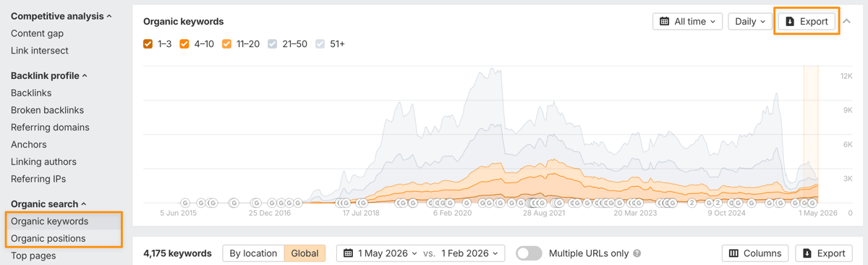
Task: Open Referring domains report
Action: (x=50, y=127)
